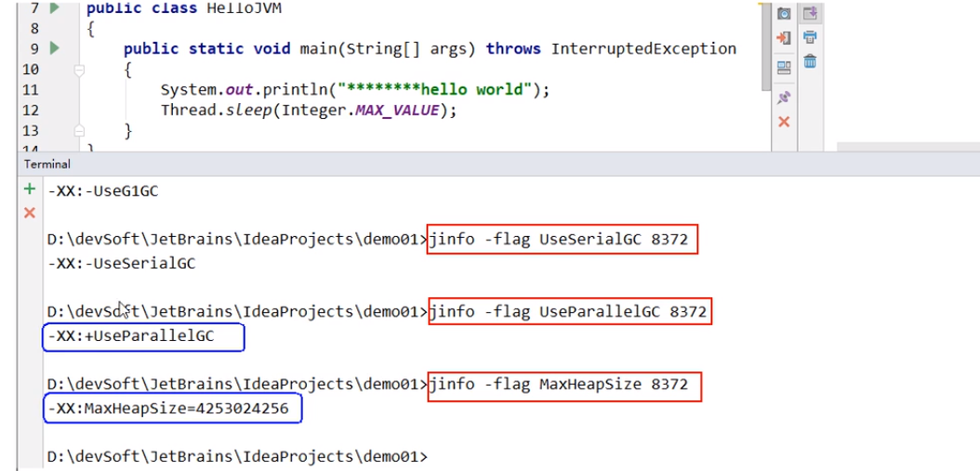
Task: Toggle scroll-to-end icon with the purple arrow
Action: coord(810,12)
